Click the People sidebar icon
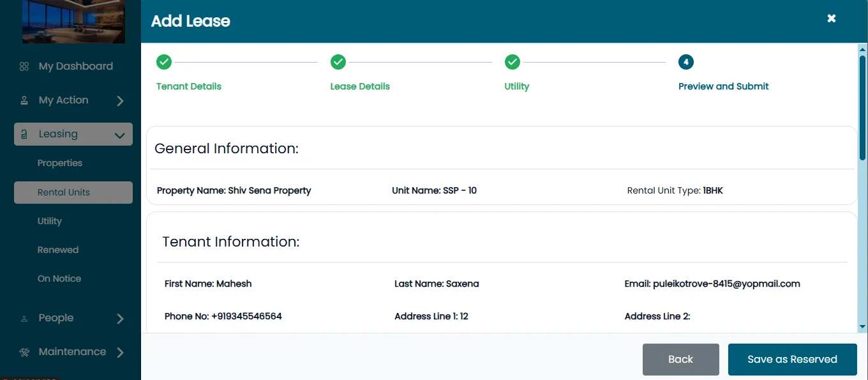The height and width of the screenshot is (380, 868). 24,318
